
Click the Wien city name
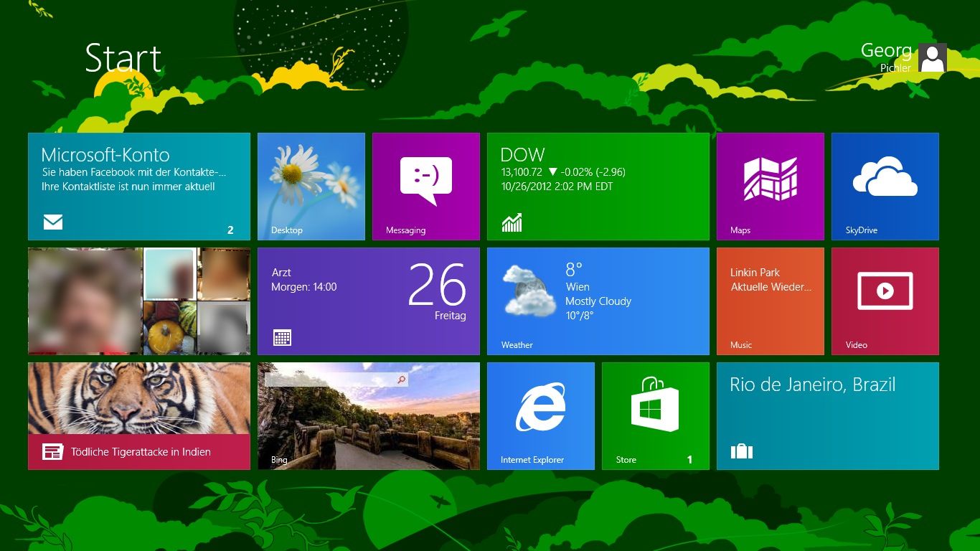[578, 287]
